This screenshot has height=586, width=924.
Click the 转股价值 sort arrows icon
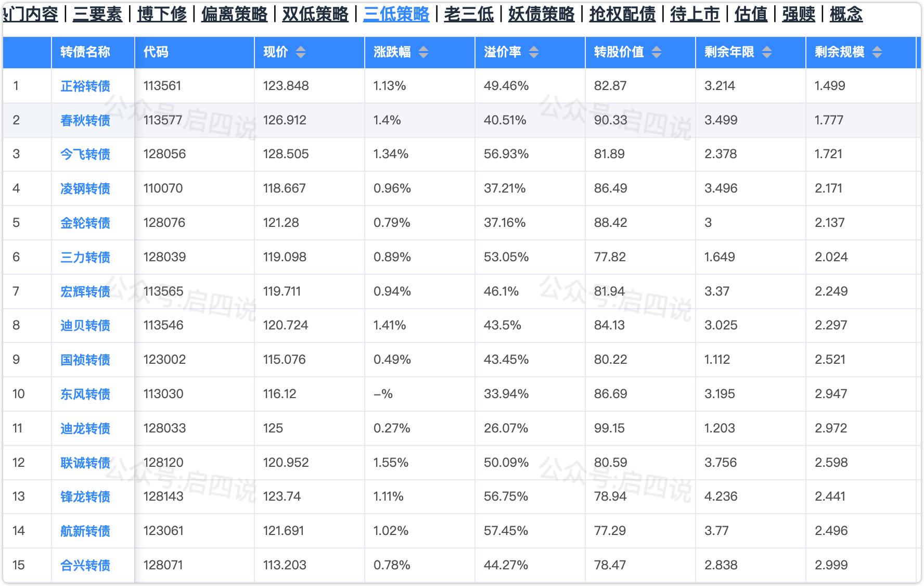pos(657,52)
